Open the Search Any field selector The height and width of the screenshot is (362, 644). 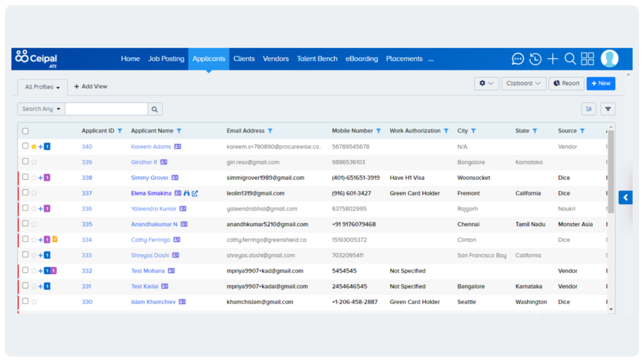pos(42,109)
